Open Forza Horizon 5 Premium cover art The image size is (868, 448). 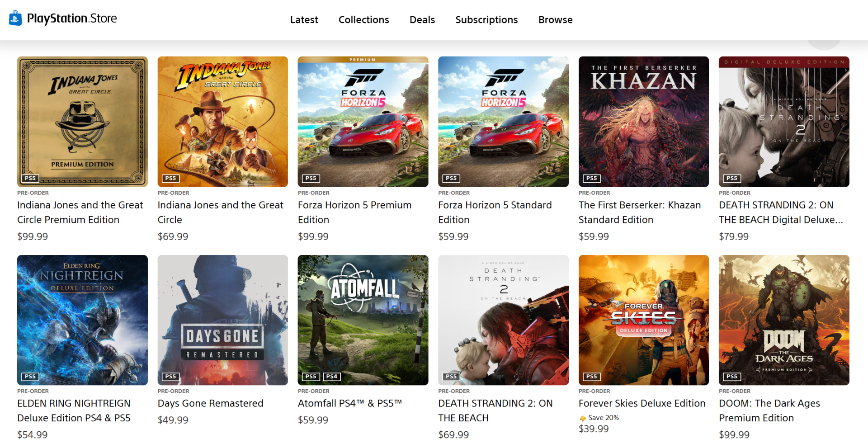click(x=363, y=122)
